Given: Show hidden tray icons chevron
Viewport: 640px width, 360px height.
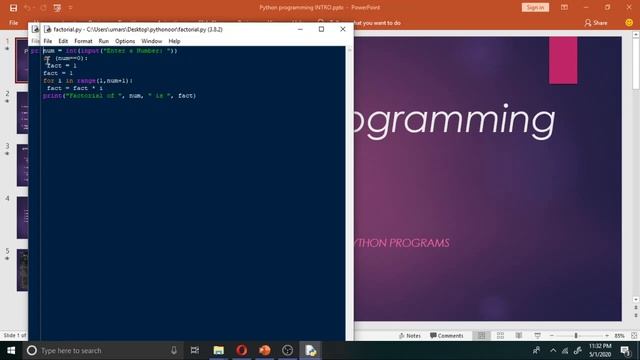Looking at the screenshot, I should [553, 351].
